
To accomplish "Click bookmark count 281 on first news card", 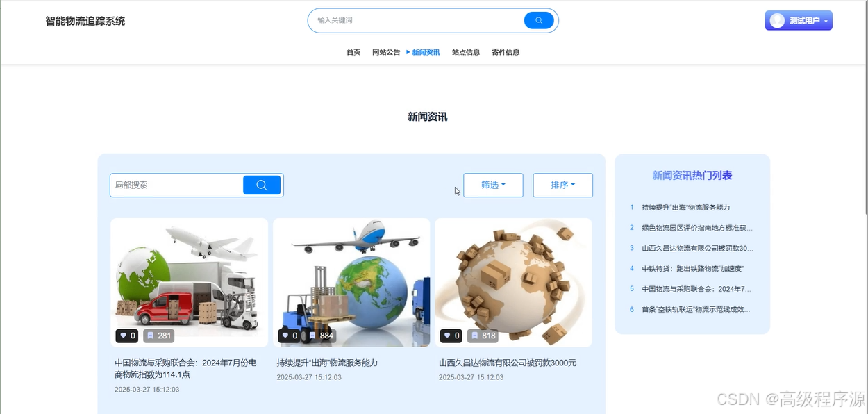I will pyautogui.click(x=159, y=336).
